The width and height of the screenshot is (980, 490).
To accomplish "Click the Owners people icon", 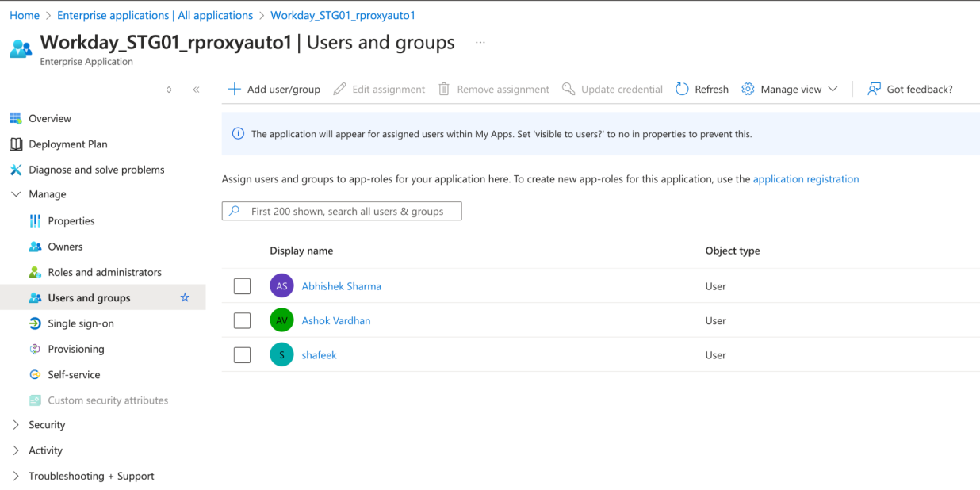I will tap(35, 247).
